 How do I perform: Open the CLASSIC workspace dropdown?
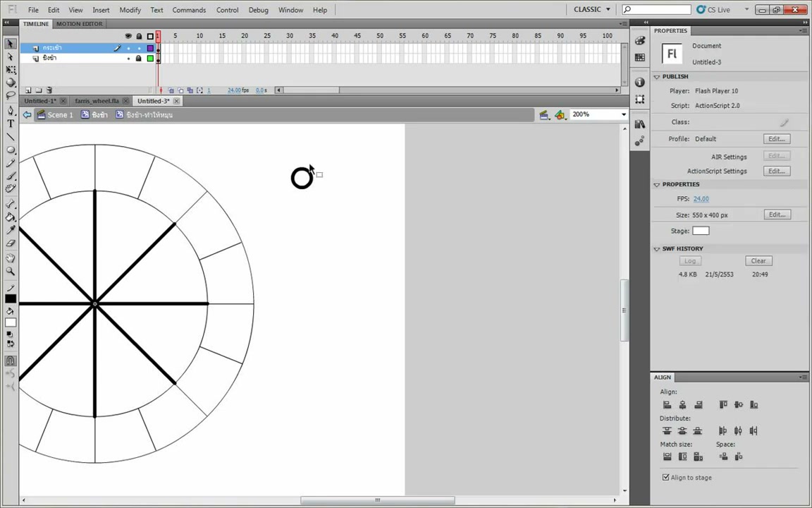pos(592,9)
